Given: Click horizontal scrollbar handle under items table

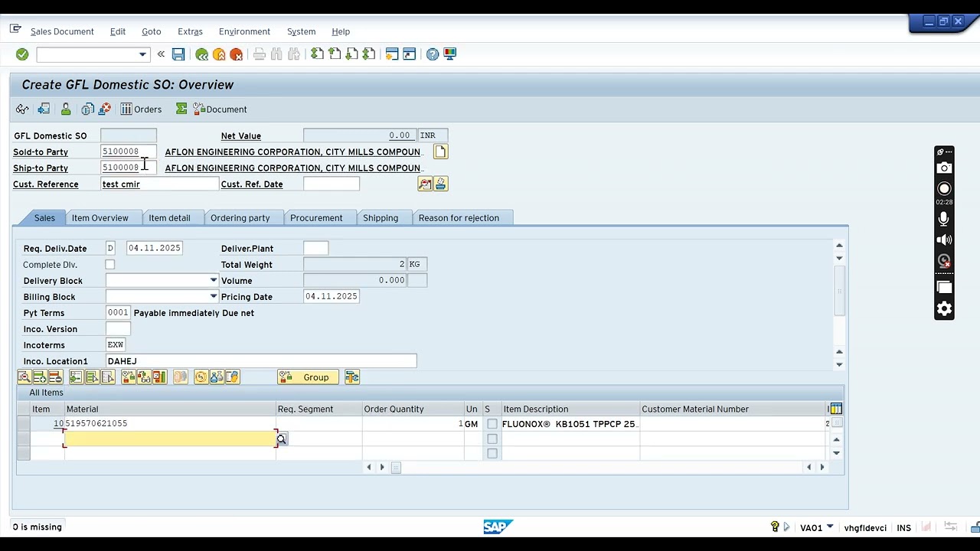Looking at the screenshot, I should tap(396, 468).
